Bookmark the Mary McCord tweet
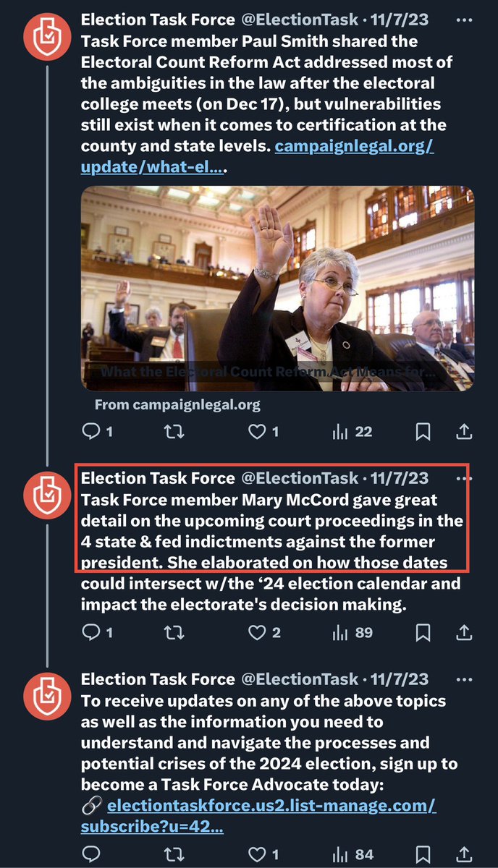Image resolution: width=498 pixels, height=868 pixels. click(423, 633)
